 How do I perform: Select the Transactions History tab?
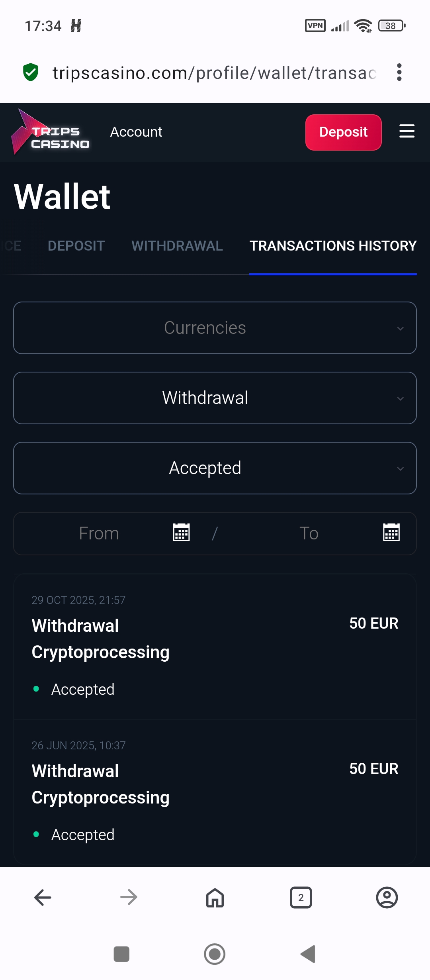coord(333,246)
